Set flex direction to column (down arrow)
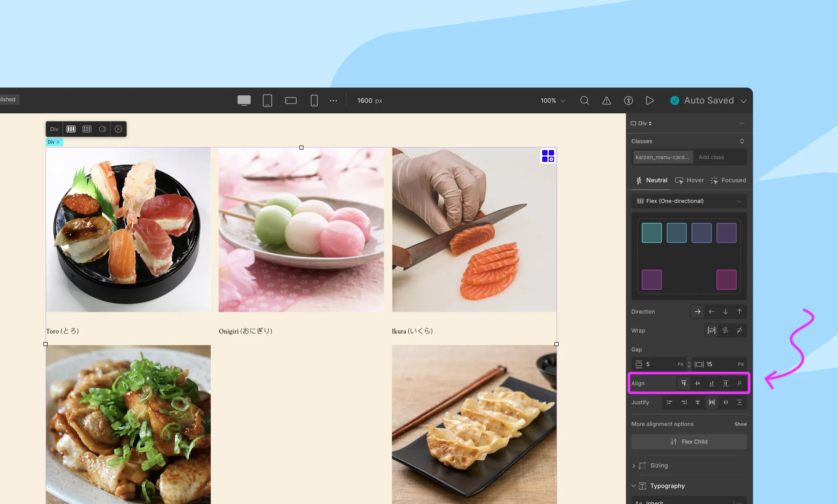Screen dimensions: 838x504 pyautogui.click(x=725, y=312)
